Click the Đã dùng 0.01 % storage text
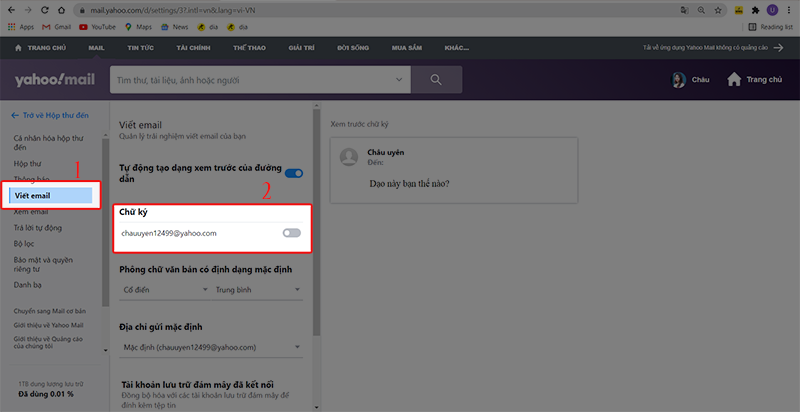The image size is (800, 412). coord(45,394)
